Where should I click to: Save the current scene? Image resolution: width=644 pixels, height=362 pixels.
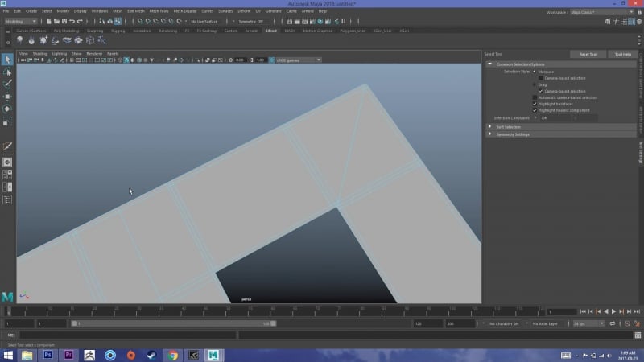64,22
